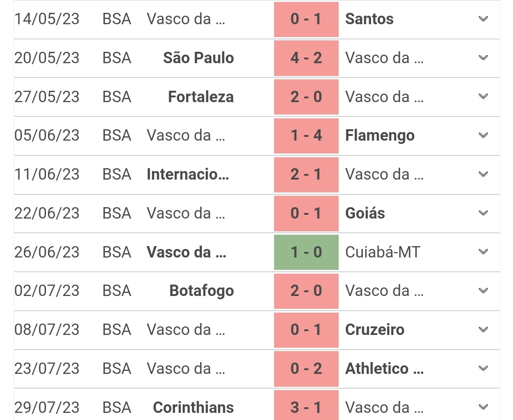Click the 1 - 4 Flamengo score
This screenshot has width=513, height=420.
pos(306,136)
